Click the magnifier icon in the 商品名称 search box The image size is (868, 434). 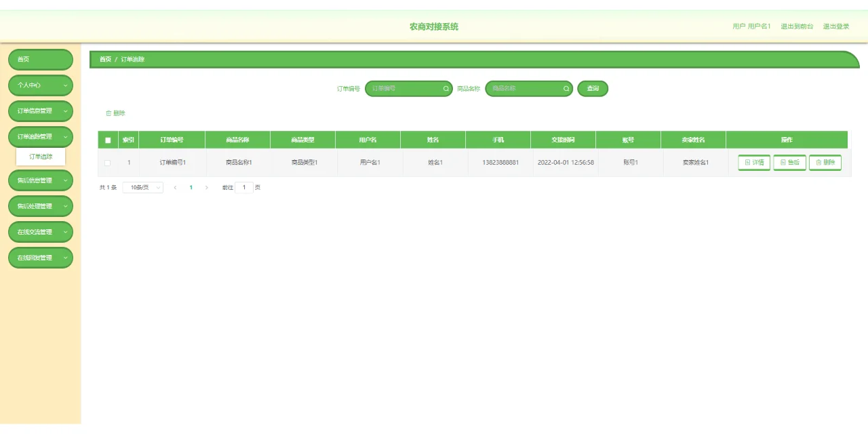(566, 88)
